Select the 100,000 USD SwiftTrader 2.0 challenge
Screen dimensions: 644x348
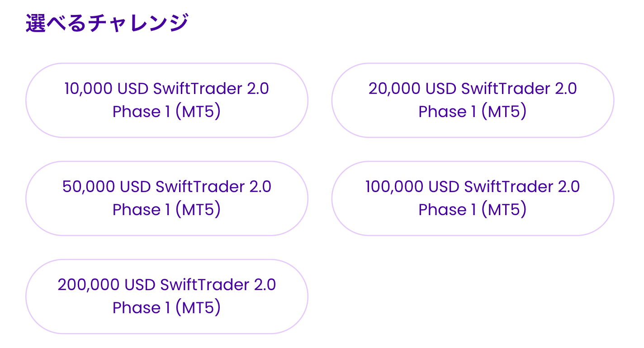point(473,198)
